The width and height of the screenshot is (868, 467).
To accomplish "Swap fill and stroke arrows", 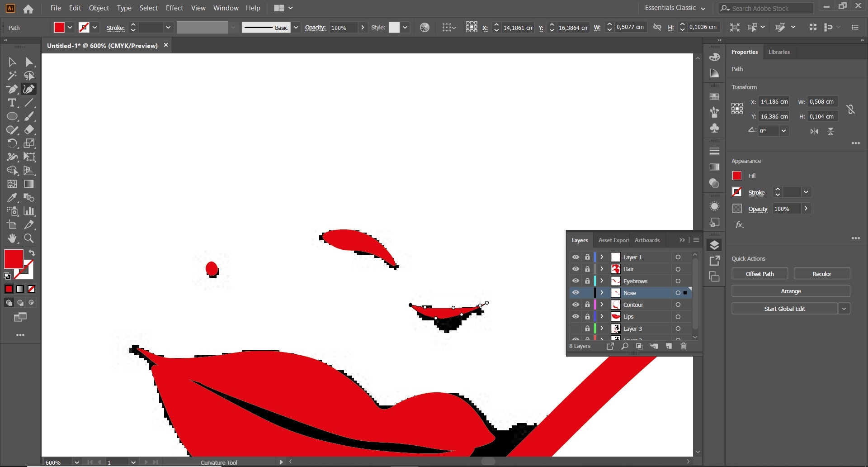I will click(32, 253).
